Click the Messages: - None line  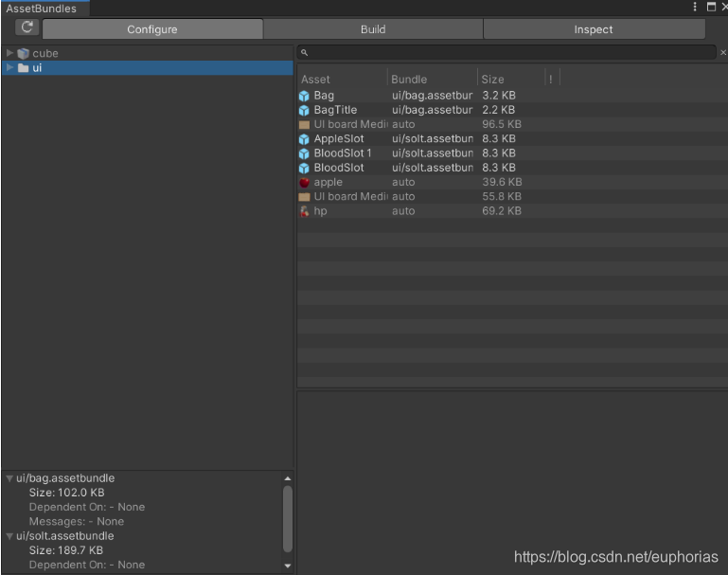pos(77,522)
